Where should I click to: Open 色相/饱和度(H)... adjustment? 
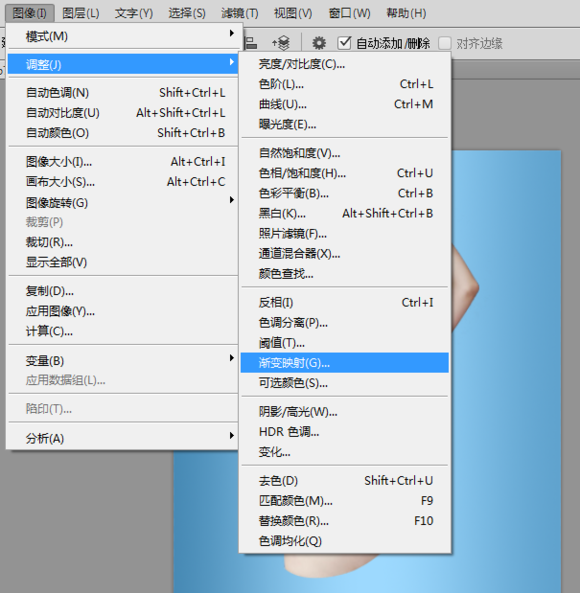coord(344,173)
